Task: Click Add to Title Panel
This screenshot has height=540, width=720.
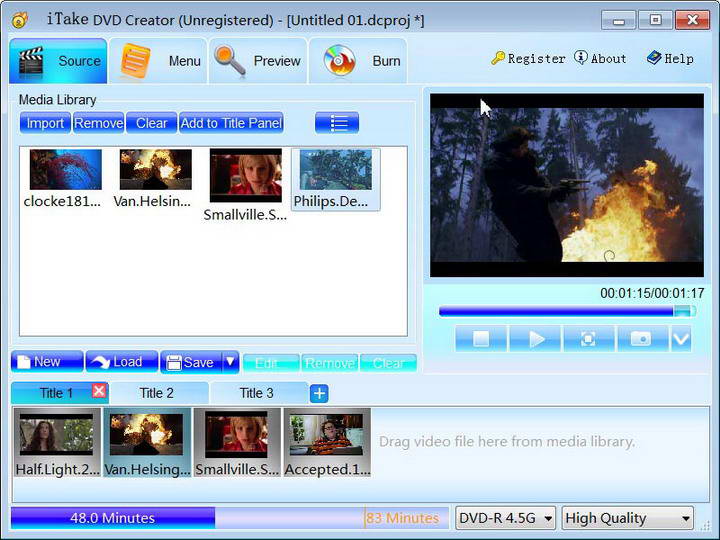Action: [x=231, y=123]
